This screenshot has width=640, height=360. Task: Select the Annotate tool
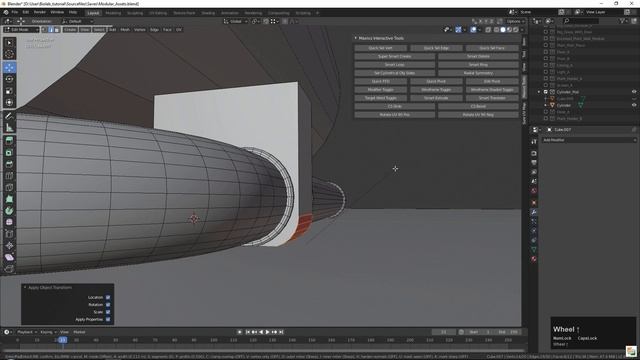[9, 116]
